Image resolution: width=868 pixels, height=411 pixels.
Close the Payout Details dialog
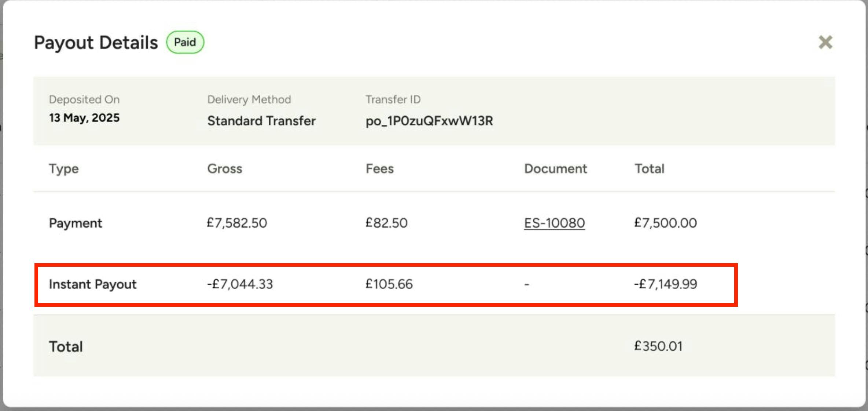825,42
